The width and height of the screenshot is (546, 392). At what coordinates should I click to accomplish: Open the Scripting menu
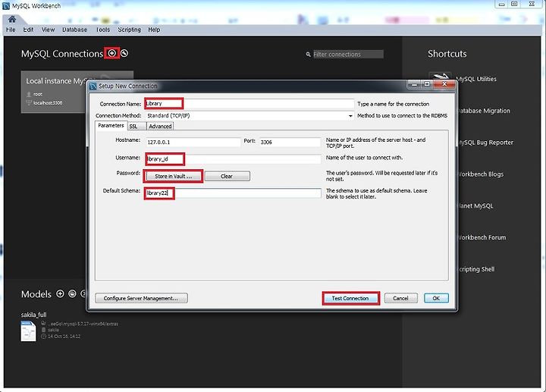tap(129, 30)
